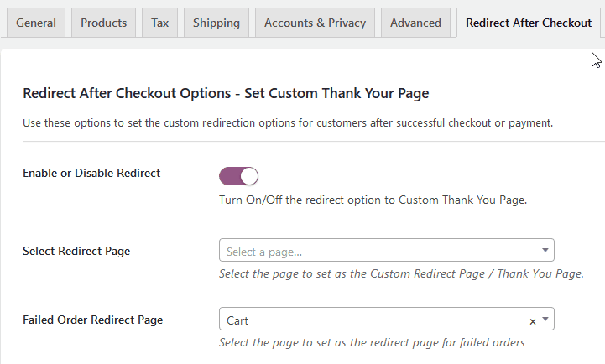
Task: Go to the Tax tab
Action: click(x=159, y=23)
